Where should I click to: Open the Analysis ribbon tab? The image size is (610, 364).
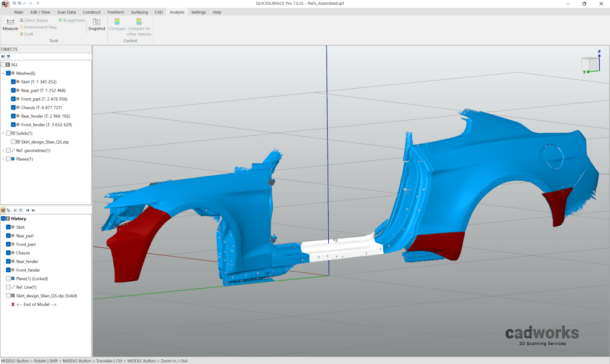tap(176, 11)
